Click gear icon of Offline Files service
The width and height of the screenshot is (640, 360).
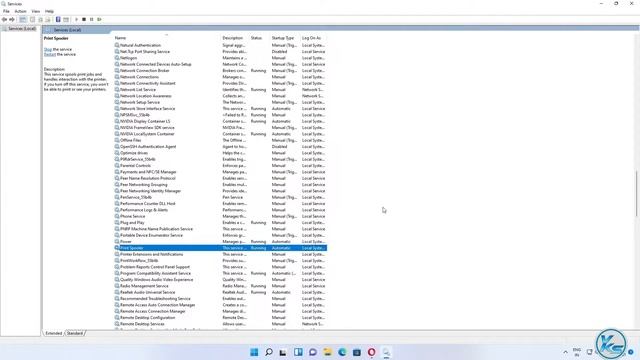(117, 140)
